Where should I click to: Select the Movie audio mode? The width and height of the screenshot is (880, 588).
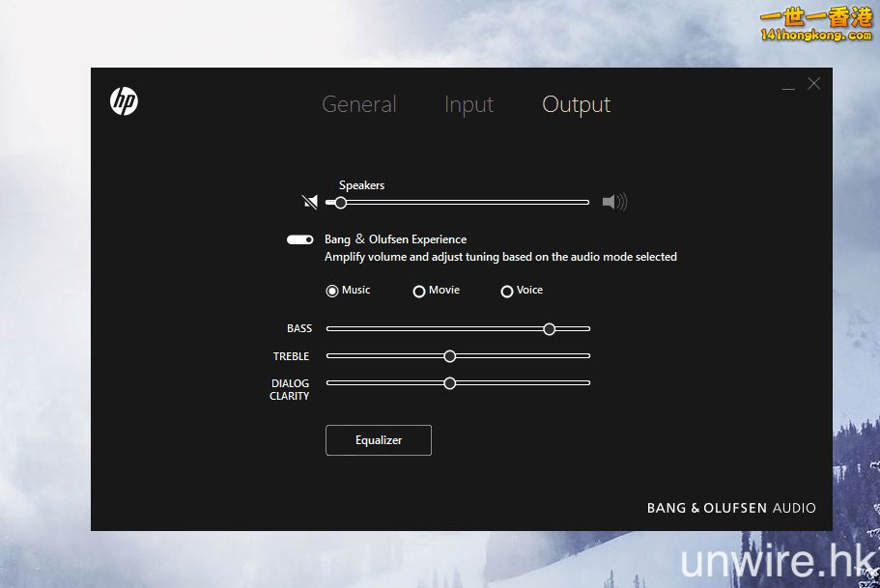[x=436, y=290]
